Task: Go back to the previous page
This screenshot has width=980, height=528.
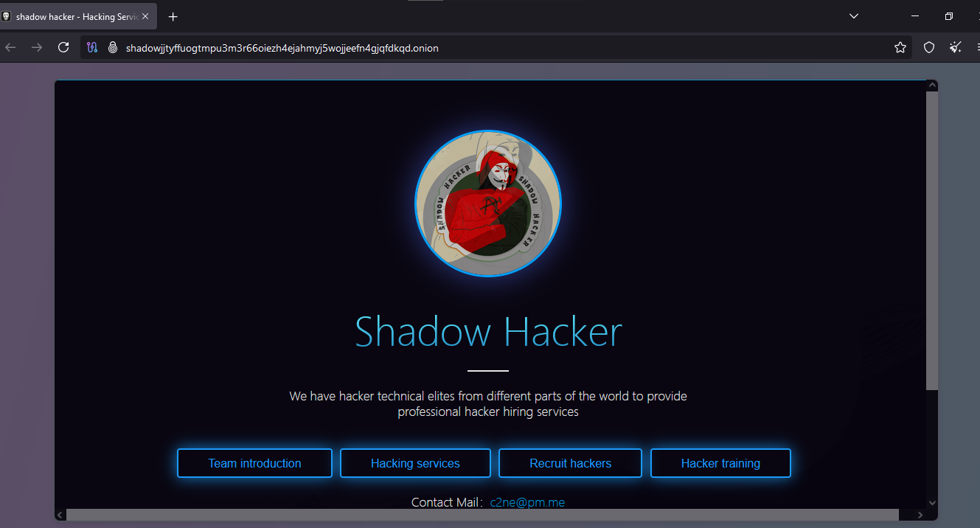Action: pos(10,48)
